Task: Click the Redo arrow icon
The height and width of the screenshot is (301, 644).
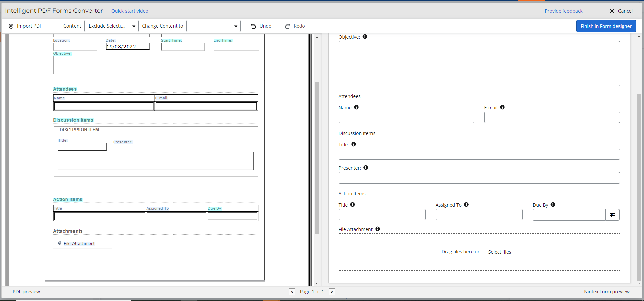Action: [287, 26]
